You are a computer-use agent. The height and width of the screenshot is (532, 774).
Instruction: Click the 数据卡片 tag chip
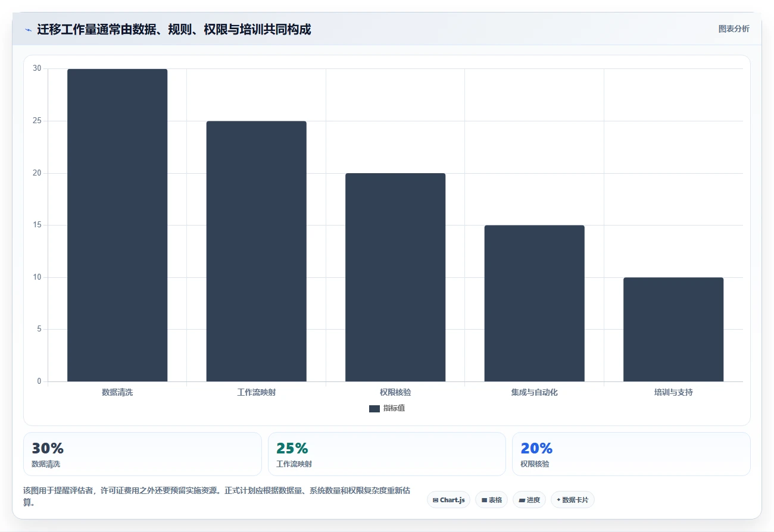572,500
